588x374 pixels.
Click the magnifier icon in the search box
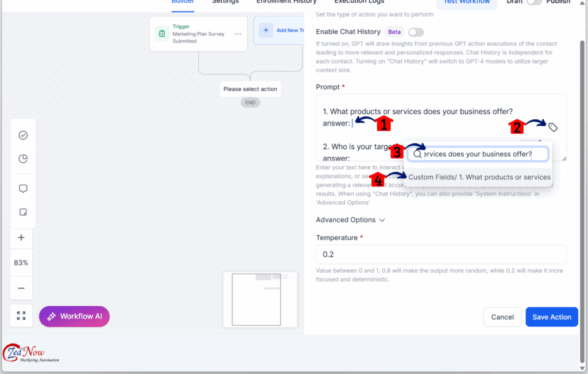[x=417, y=154]
